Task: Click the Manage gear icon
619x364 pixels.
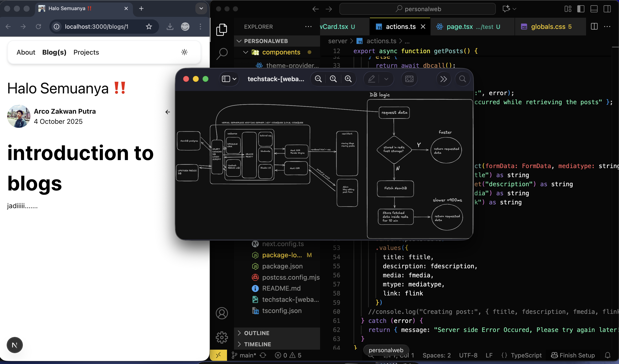Action: click(x=222, y=337)
